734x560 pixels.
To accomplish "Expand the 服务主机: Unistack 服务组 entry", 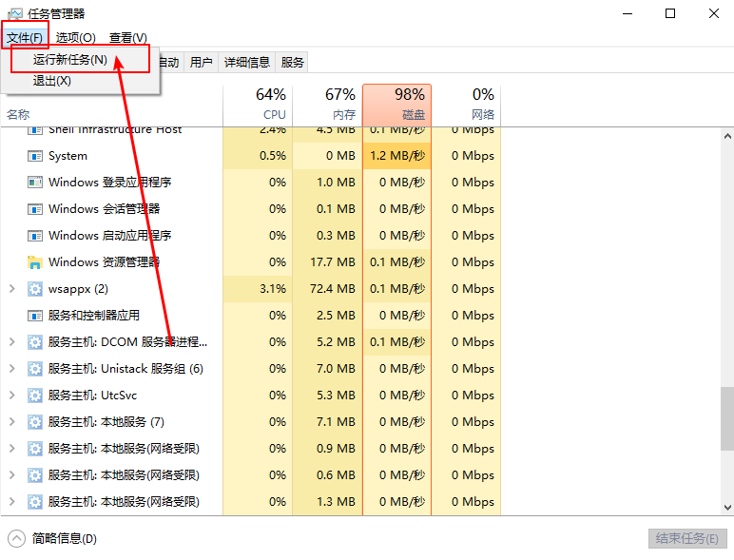I will [x=11, y=369].
